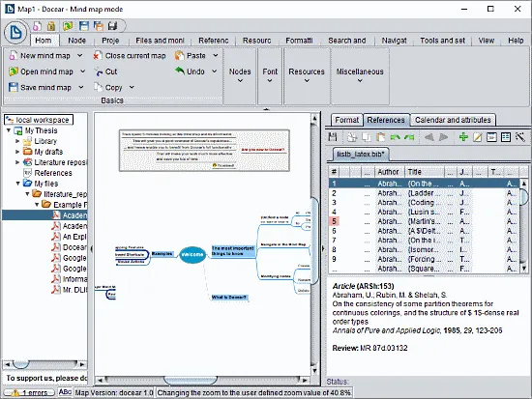The image size is (532, 399).
Task: Click the paste clipboard icon in the References toolbar
Action: (381, 137)
